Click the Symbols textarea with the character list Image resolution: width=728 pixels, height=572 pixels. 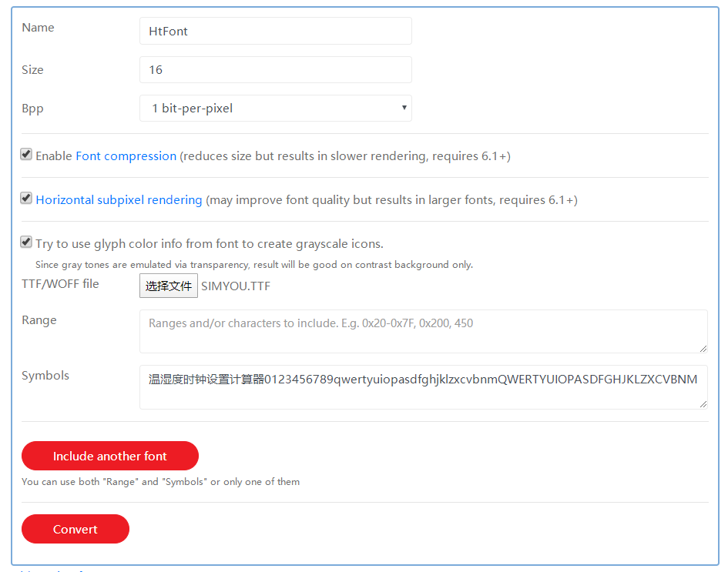[x=424, y=387]
